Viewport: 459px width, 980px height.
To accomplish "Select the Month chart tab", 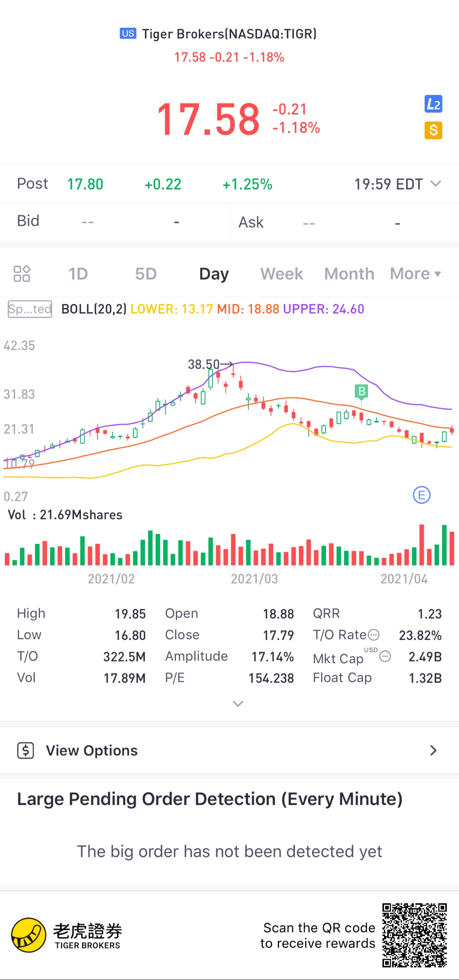I will coord(349,274).
